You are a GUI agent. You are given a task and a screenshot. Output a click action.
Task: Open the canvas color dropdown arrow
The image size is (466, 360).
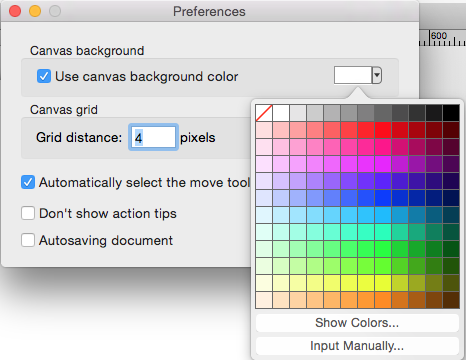point(377,75)
